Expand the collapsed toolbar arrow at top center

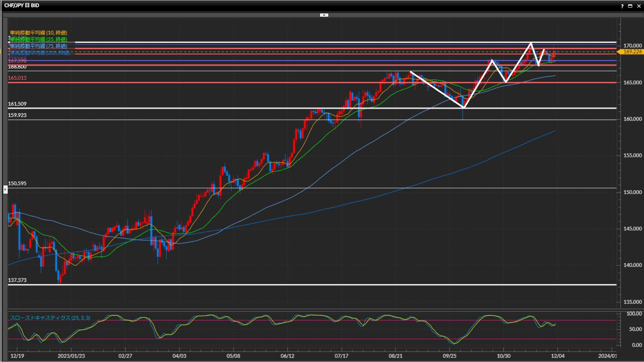324,15
